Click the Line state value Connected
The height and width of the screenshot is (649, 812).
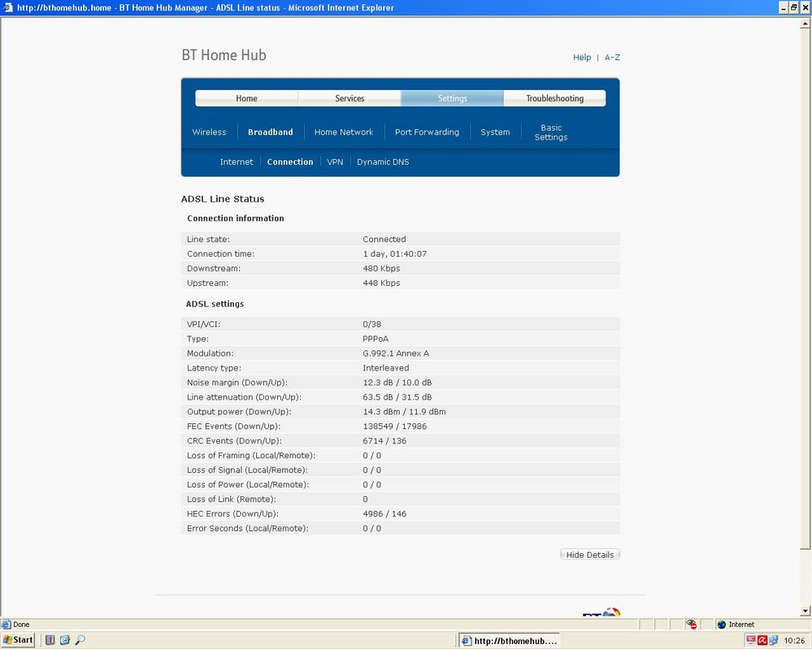[384, 239]
